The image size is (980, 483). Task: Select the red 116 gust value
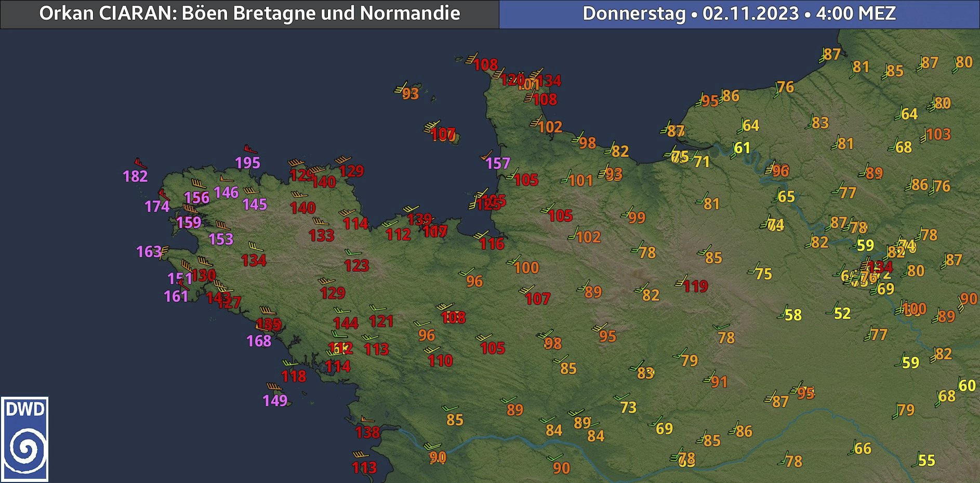tap(492, 244)
